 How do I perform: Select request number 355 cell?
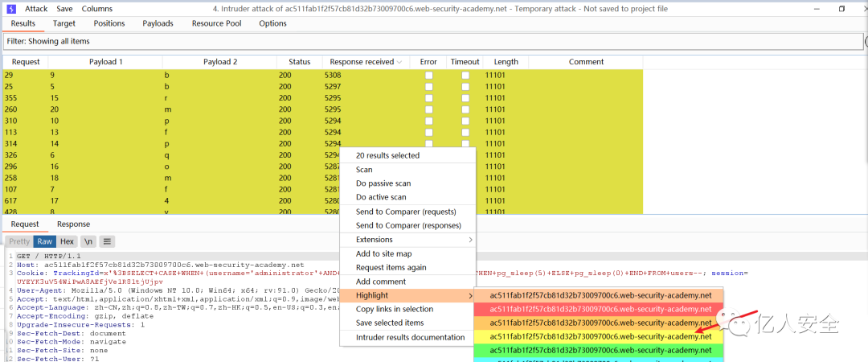[x=10, y=98]
